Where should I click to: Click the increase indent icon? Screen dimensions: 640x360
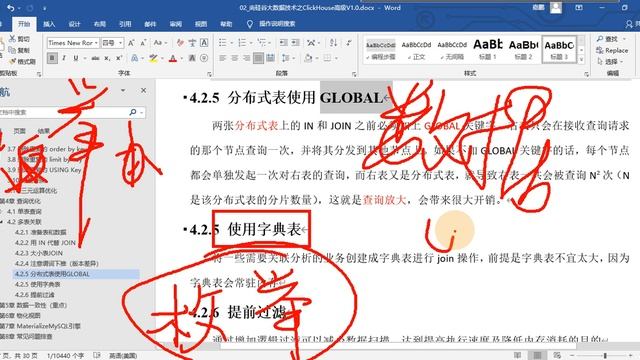296,43
